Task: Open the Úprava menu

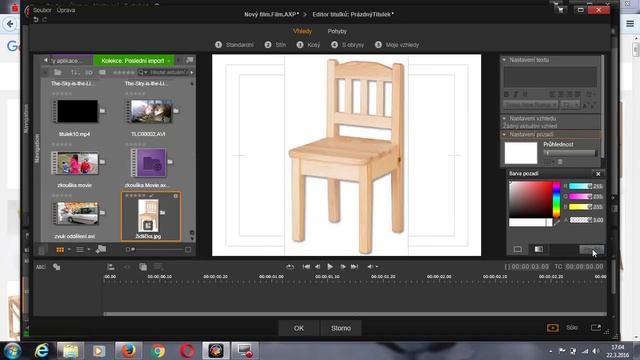Action: (x=66, y=10)
